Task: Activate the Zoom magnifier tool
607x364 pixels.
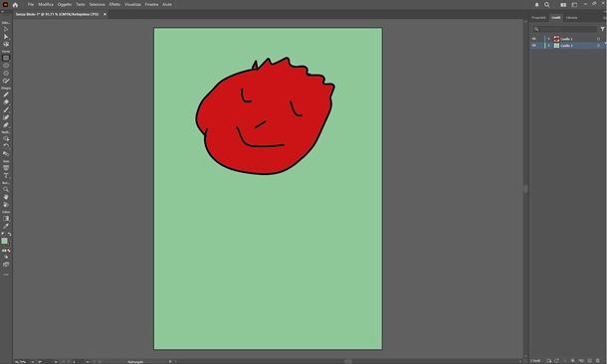Action: pos(6,190)
